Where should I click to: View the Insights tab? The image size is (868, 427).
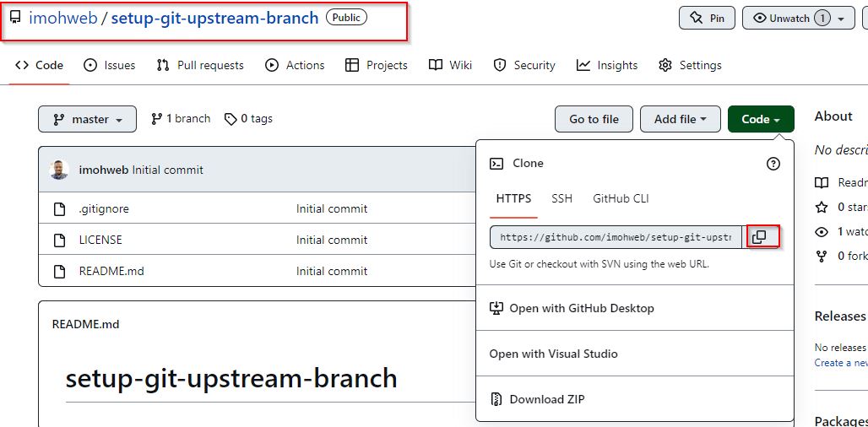tap(607, 65)
